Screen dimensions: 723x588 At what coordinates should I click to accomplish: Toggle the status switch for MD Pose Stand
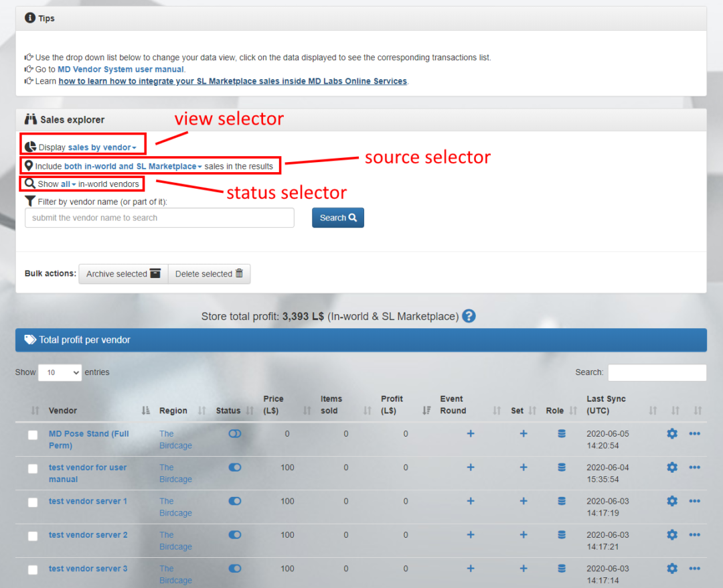(x=234, y=433)
